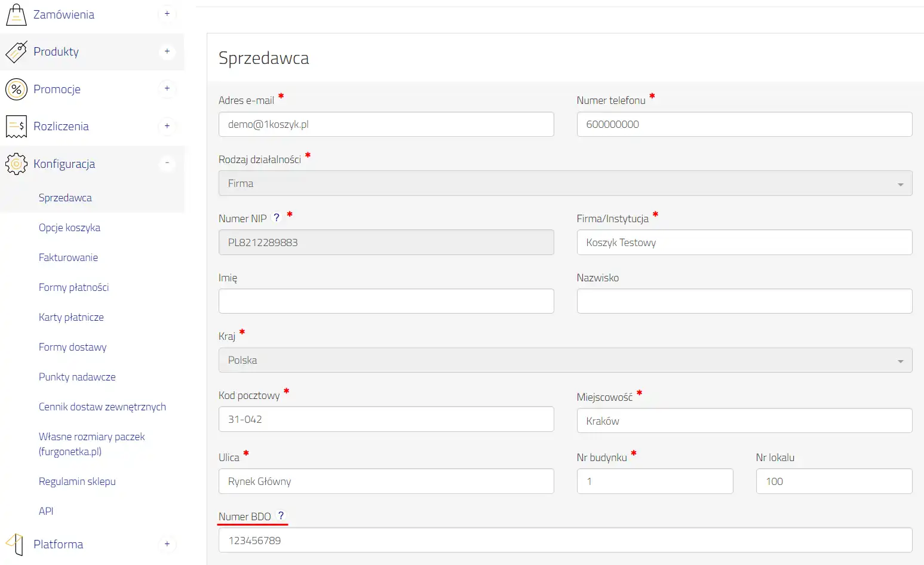Screen dimensions: 924x565
Task: Open the Fakturowanie settings
Action: pos(68,257)
